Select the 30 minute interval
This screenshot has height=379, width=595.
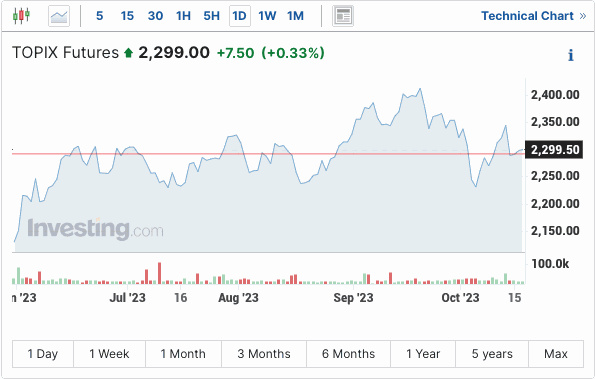(156, 16)
